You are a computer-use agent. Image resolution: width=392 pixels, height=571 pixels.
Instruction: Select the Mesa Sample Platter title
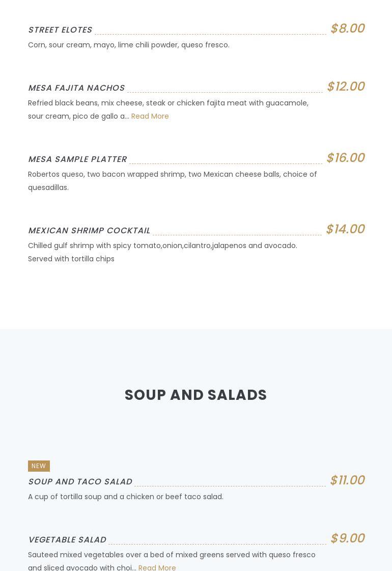[x=77, y=159]
